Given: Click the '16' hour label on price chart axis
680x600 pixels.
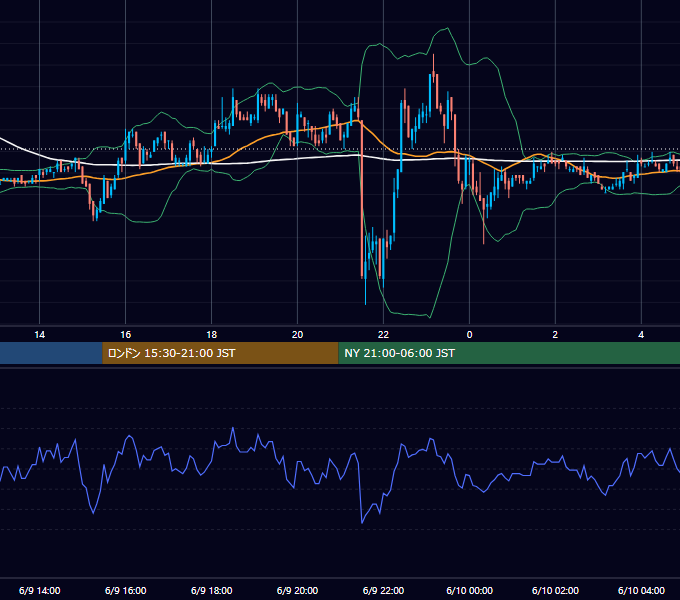Looking at the screenshot, I should 125,335.
